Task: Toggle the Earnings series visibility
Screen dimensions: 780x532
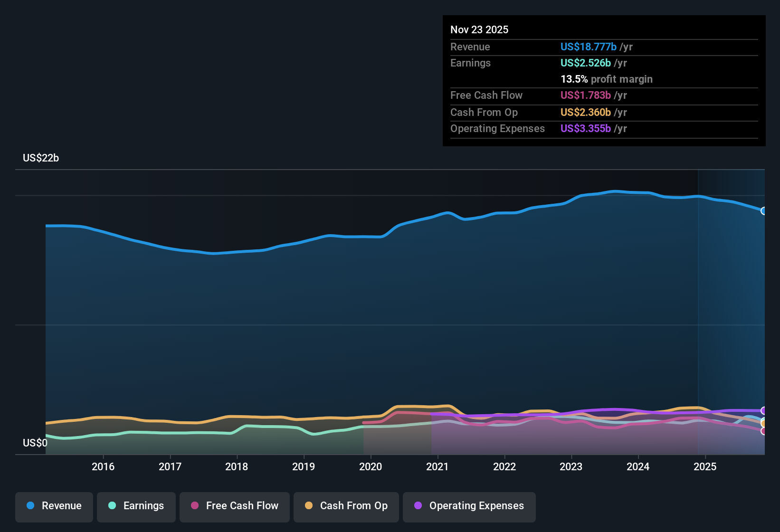Action: point(136,507)
